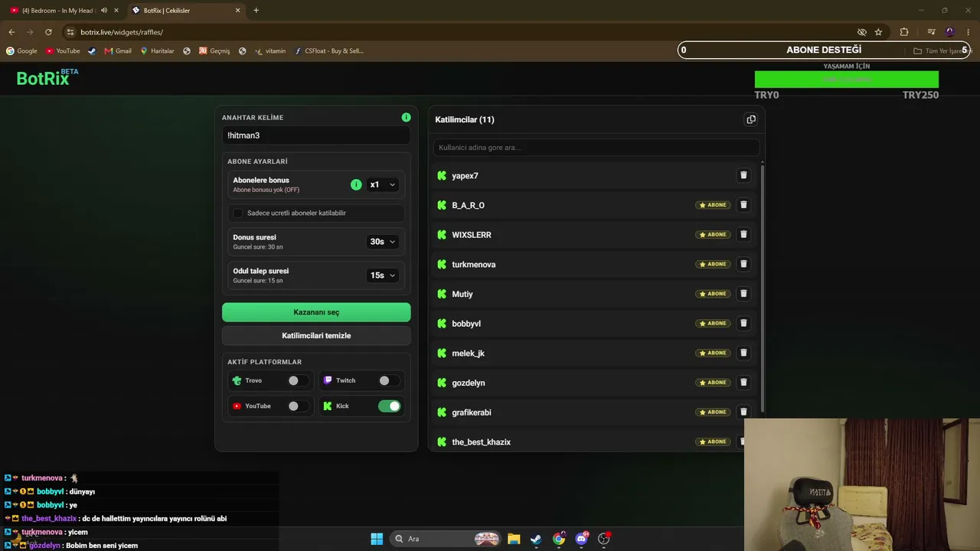This screenshot has height=551, width=980.
Task: Click the ABONE badge on the B_A_R_O row
Action: point(713,205)
